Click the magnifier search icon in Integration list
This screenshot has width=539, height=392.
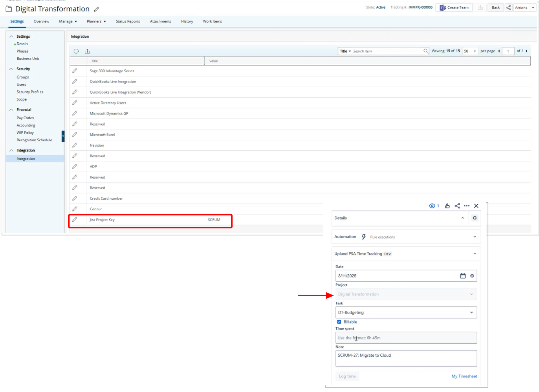[x=426, y=51]
